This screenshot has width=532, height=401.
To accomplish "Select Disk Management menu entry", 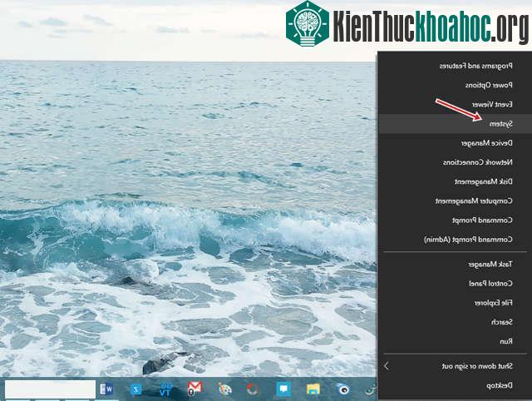I will [455, 182].
